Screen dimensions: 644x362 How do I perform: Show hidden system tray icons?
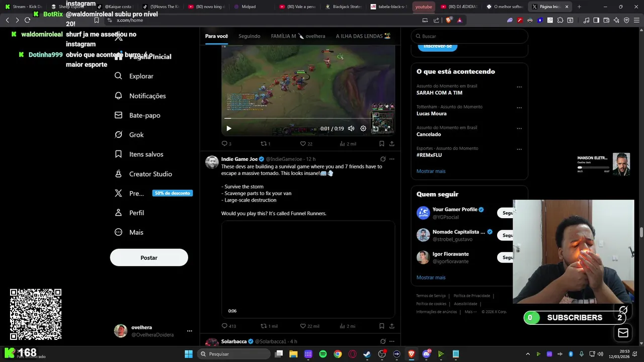coord(528,354)
